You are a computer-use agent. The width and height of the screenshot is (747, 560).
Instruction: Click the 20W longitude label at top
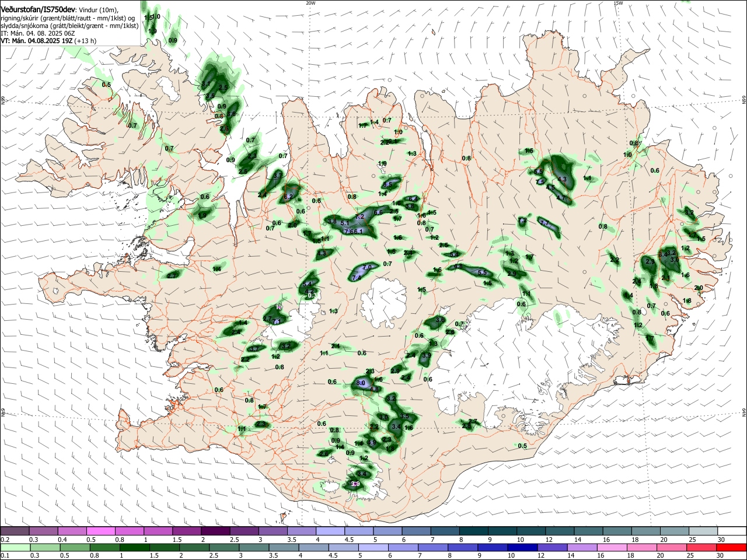pos(310,3)
